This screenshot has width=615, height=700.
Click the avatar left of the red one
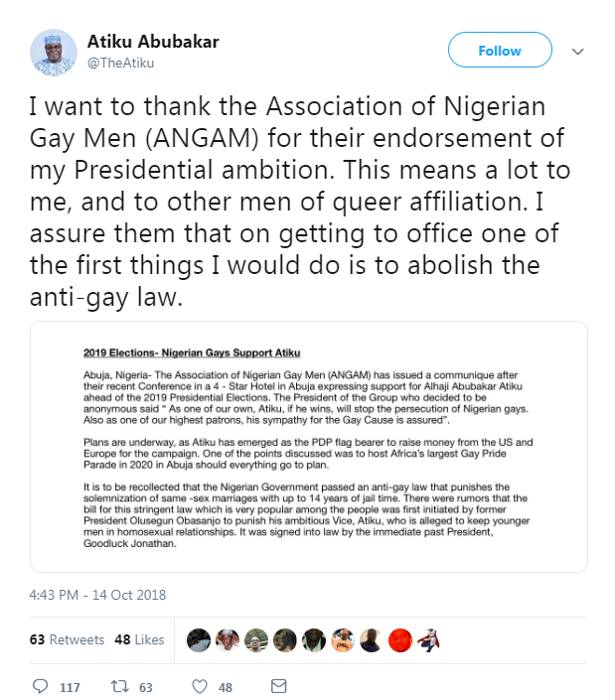372,640
